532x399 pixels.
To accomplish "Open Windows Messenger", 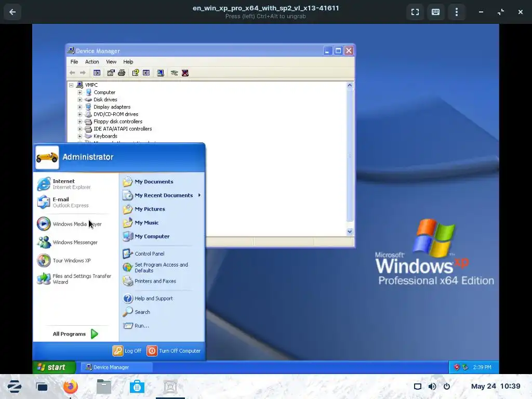I will pos(75,242).
